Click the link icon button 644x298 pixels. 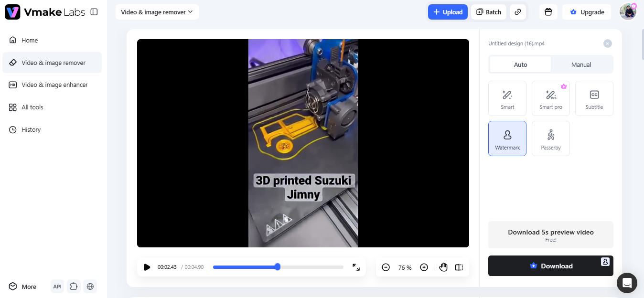(x=518, y=12)
